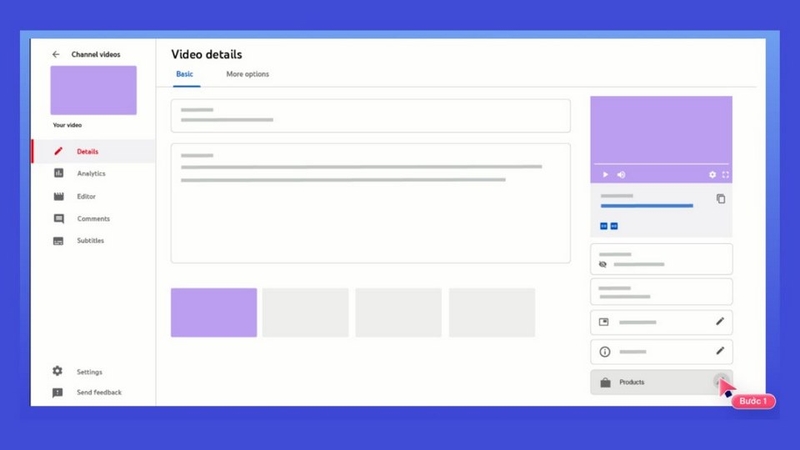Click the Subtitles caption icon
This screenshot has height=450, width=800.
pyautogui.click(x=59, y=241)
